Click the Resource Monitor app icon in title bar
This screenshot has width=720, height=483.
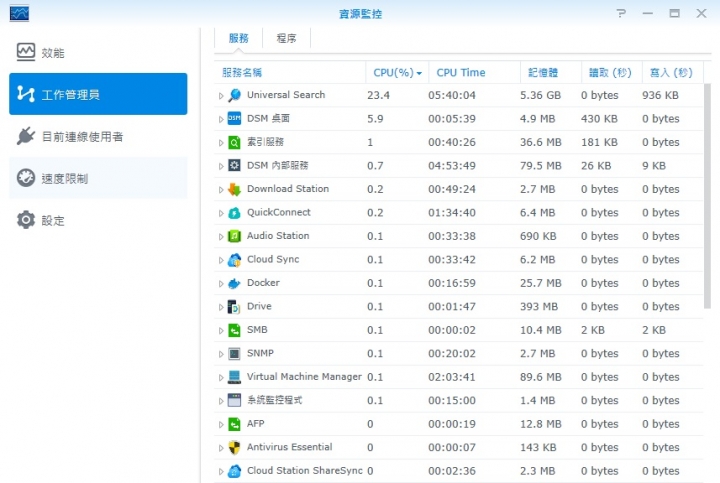19,13
